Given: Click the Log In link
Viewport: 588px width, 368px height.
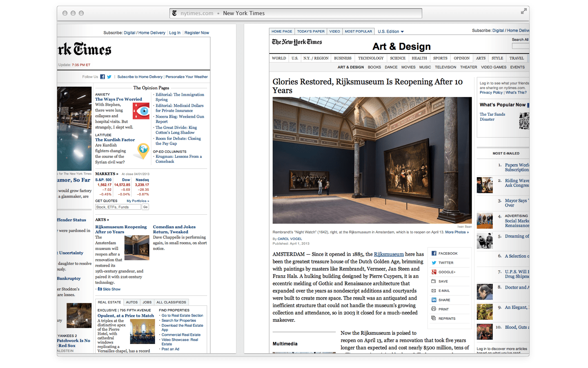Looking at the screenshot, I should pos(175,33).
